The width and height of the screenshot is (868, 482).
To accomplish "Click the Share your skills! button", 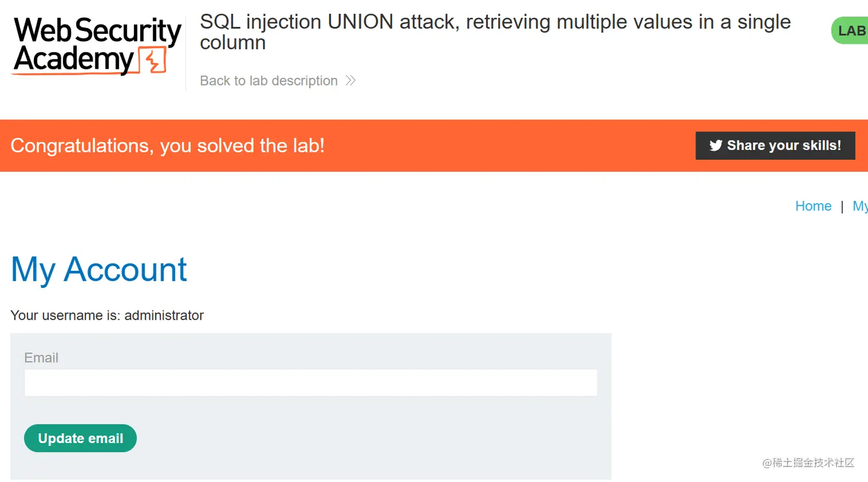I will point(775,146).
